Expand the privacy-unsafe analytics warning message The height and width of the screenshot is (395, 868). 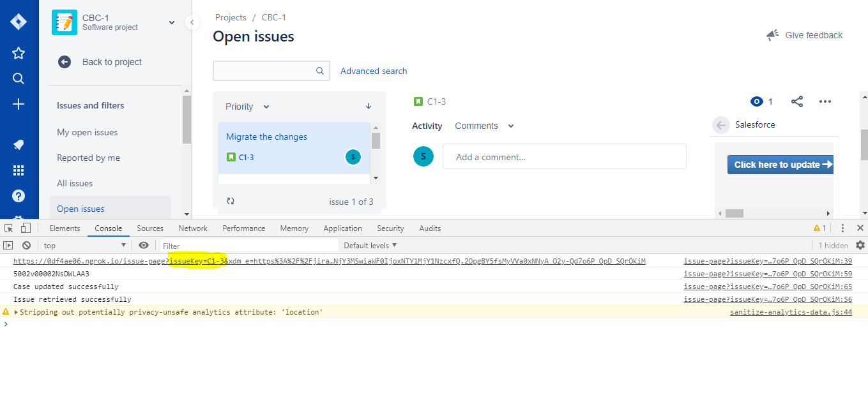(x=16, y=312)
